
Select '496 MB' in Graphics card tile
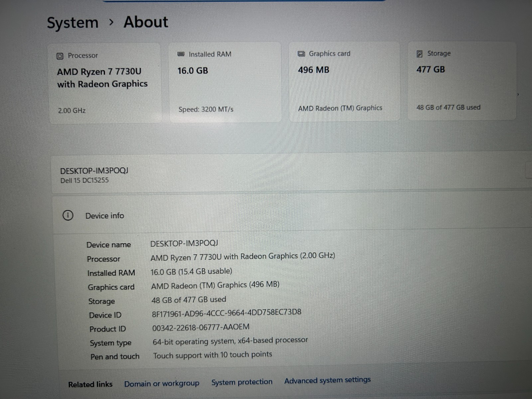tap(314, 70)
